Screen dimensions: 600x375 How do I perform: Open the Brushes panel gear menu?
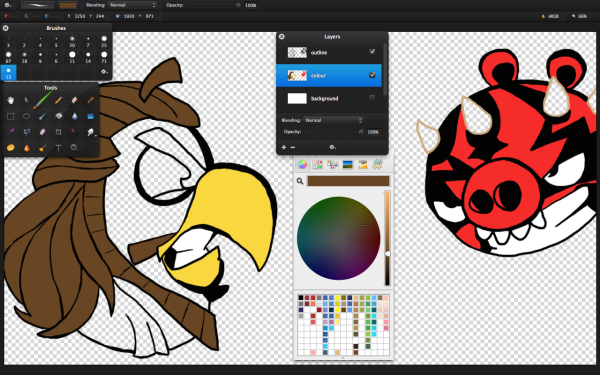[x=104, y=72]
